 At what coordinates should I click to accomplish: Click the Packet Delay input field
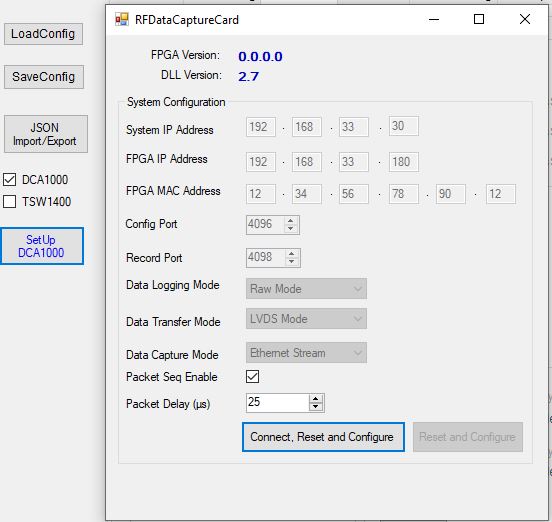click(278, 403)
